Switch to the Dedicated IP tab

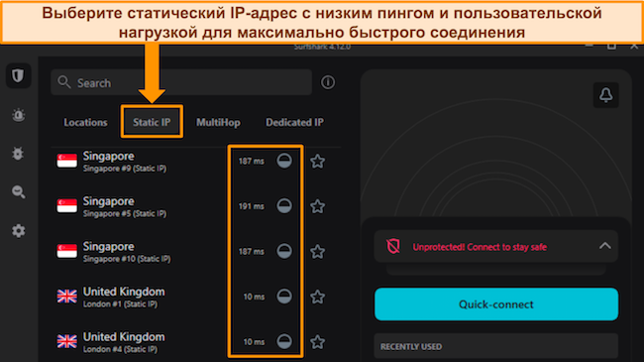pos(294,122)
